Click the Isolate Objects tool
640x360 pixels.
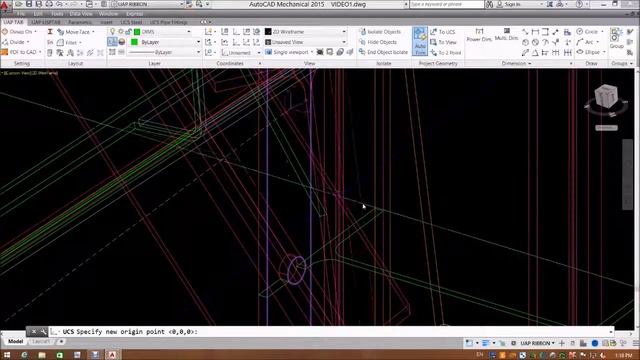(380, 32)
